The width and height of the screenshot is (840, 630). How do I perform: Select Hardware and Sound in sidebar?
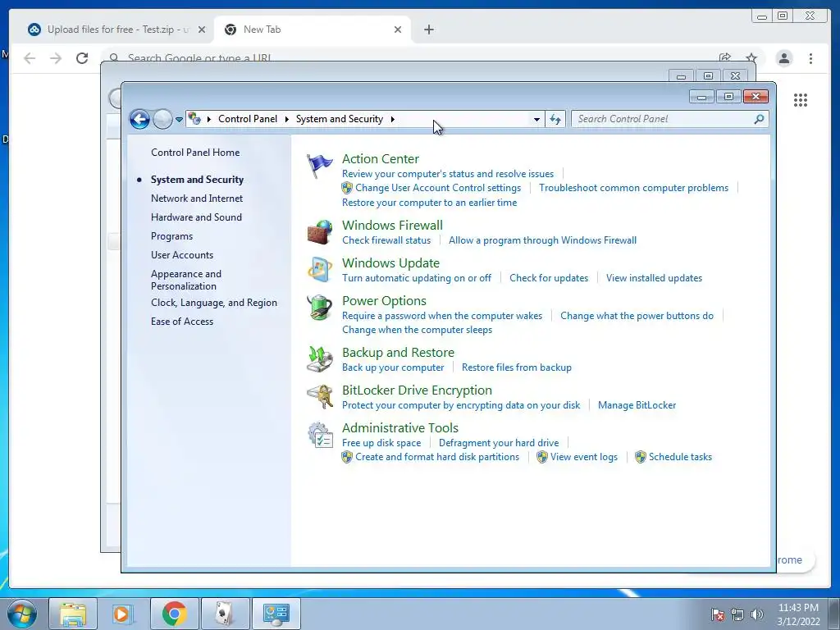click(x=196, y=217)
